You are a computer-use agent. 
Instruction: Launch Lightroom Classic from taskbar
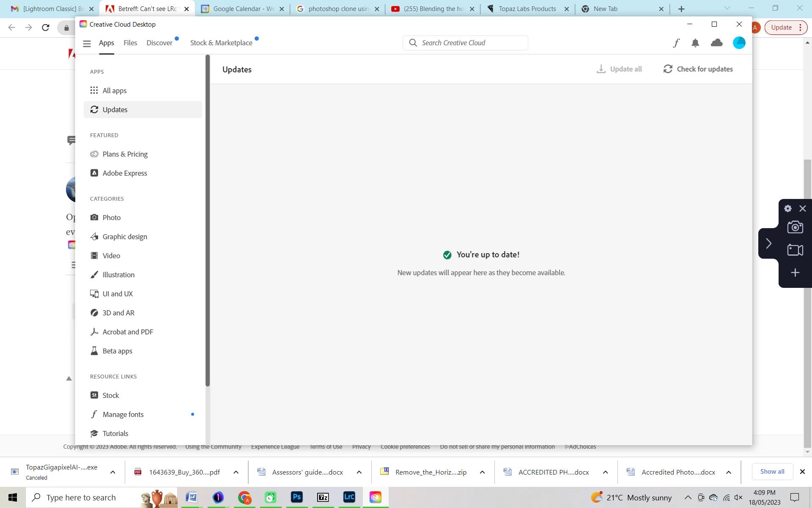coord(349,497)
